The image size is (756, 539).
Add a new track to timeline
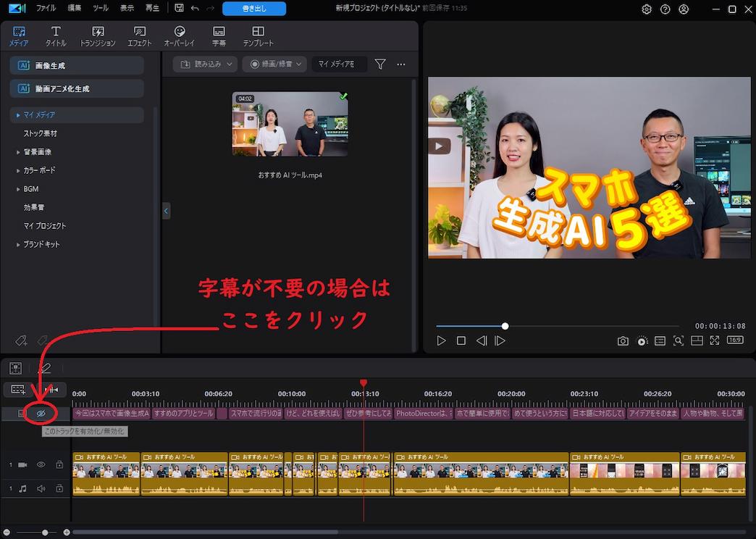(x=18, y=390)
